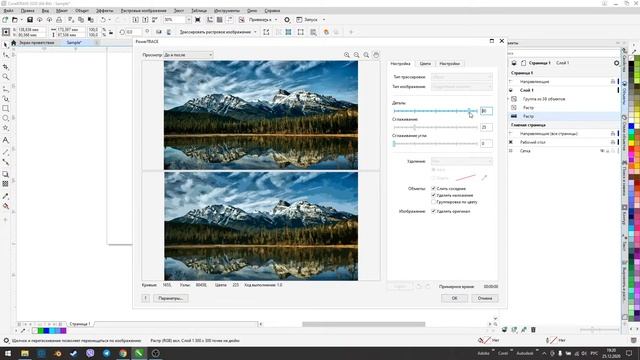Click the Save icon in the toolbar

point(30,20)
